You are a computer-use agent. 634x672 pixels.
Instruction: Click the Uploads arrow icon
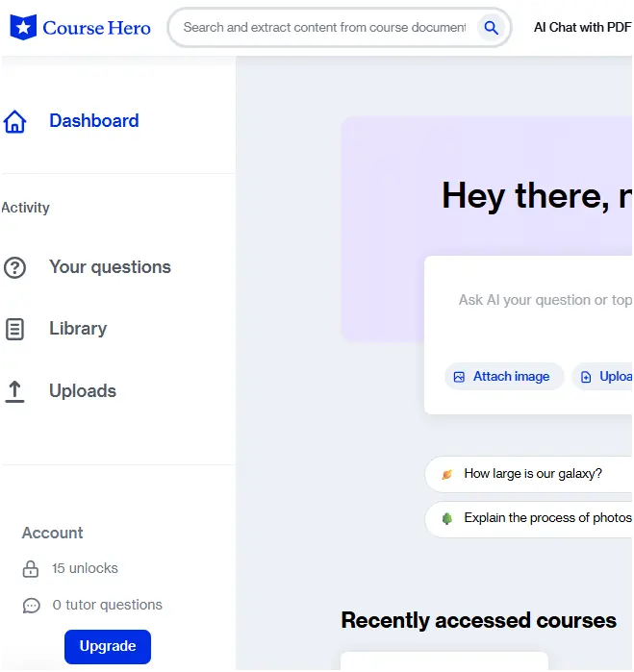click(14, 391)
